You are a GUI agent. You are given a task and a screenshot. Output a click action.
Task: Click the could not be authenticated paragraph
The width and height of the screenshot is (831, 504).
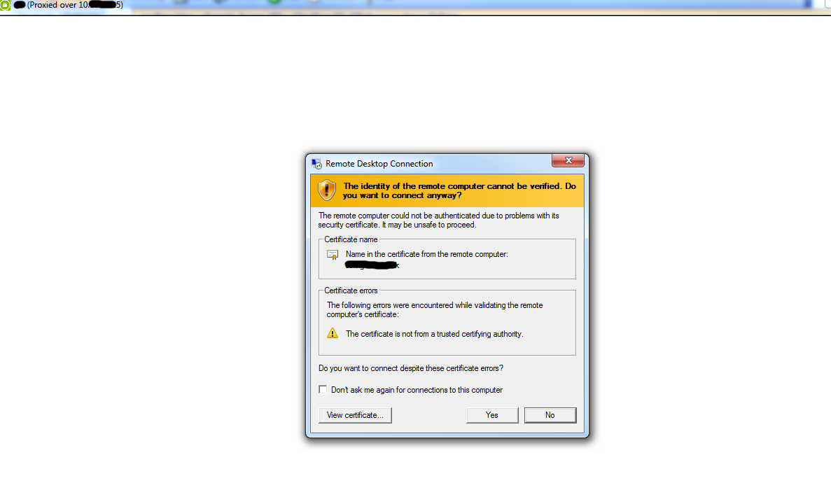tap(438, 220)
